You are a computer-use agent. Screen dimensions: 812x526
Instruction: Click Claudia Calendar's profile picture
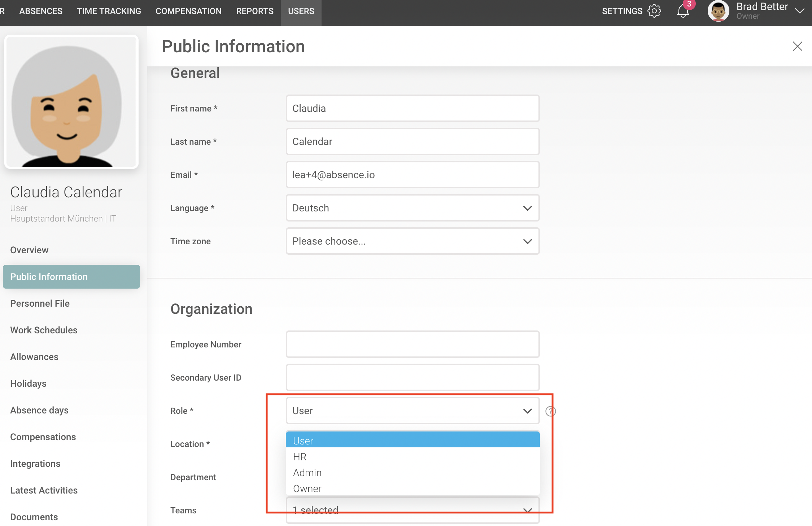71,102
